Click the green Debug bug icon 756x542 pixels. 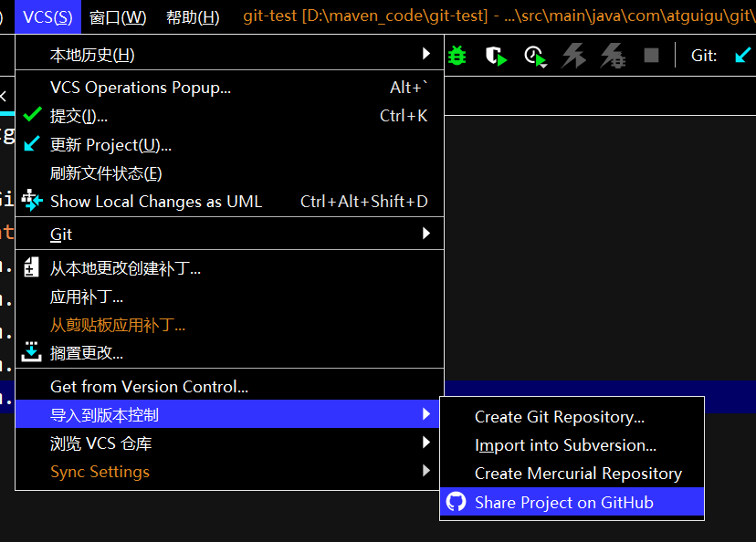[x=457, y=56]
